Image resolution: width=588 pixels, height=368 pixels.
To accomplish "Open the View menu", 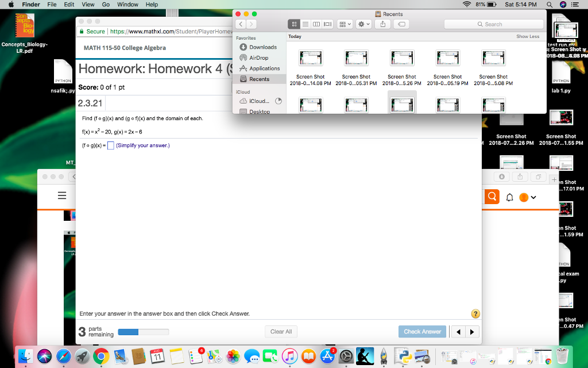I will pyautogui.click(x=88, y=5).
